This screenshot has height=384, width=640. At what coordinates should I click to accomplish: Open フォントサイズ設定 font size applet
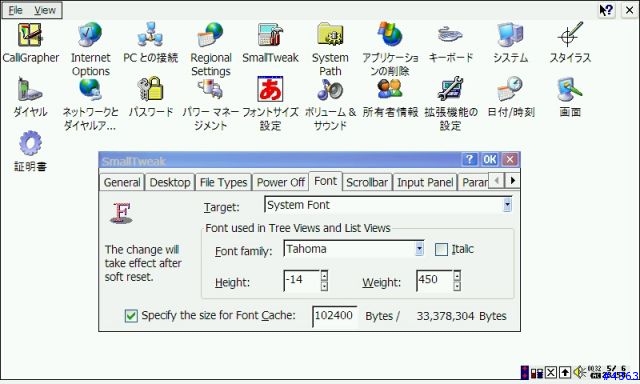(270, 104)
